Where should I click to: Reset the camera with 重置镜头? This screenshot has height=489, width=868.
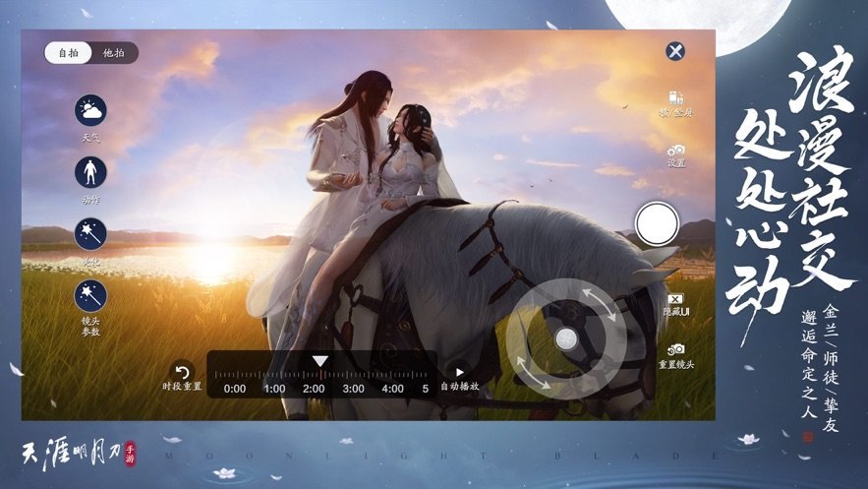pyautogui.click(x=676, y=350)
